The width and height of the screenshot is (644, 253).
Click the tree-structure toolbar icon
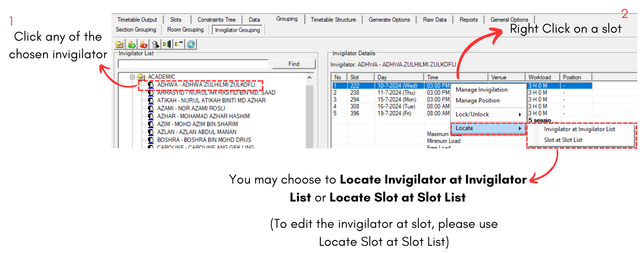[167, 44]
